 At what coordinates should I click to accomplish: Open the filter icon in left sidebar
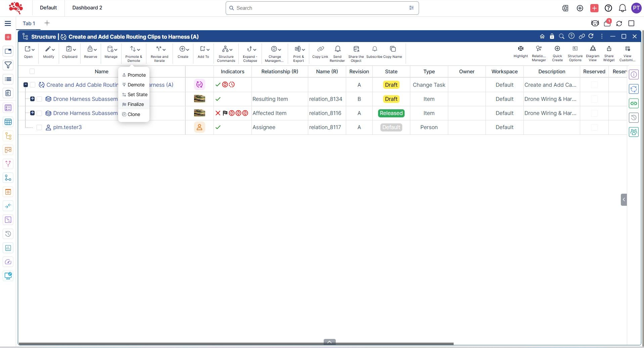tap(8, 65)
